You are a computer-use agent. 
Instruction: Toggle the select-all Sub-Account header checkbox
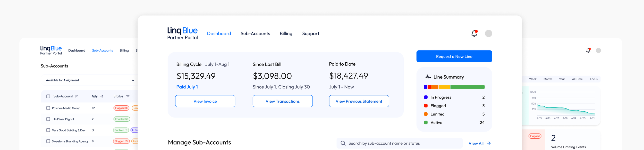[48, 96]
